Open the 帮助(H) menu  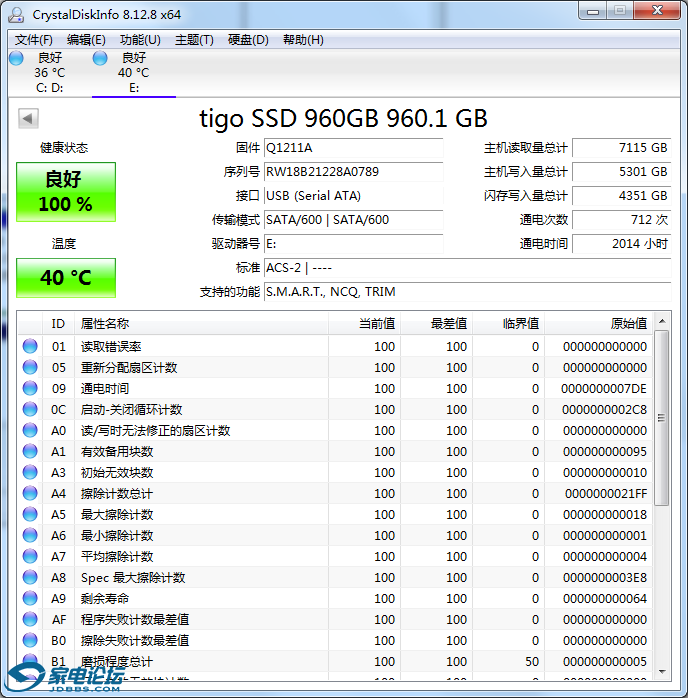[303, 40]
